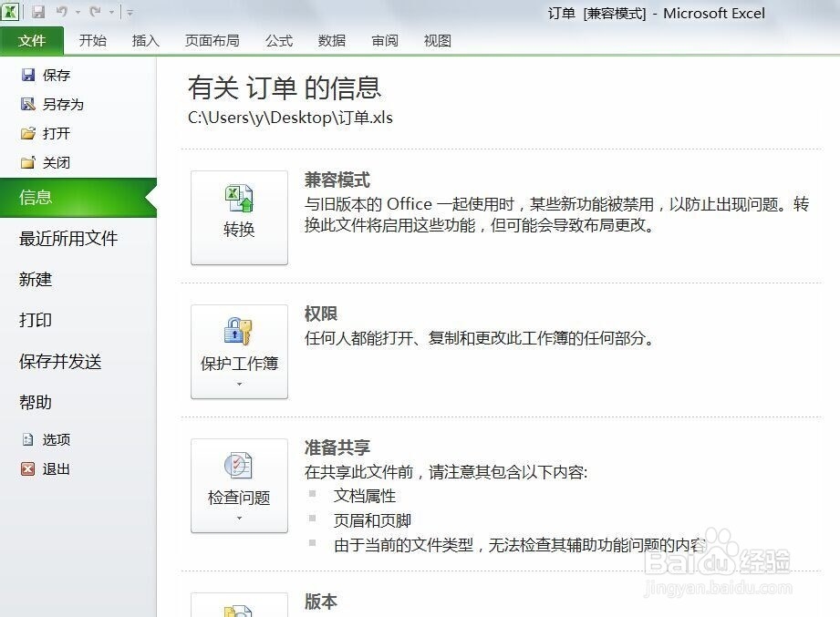Click the 检查问题 label on the check issues button
This screenshot has width=840, height=617.
240,498
